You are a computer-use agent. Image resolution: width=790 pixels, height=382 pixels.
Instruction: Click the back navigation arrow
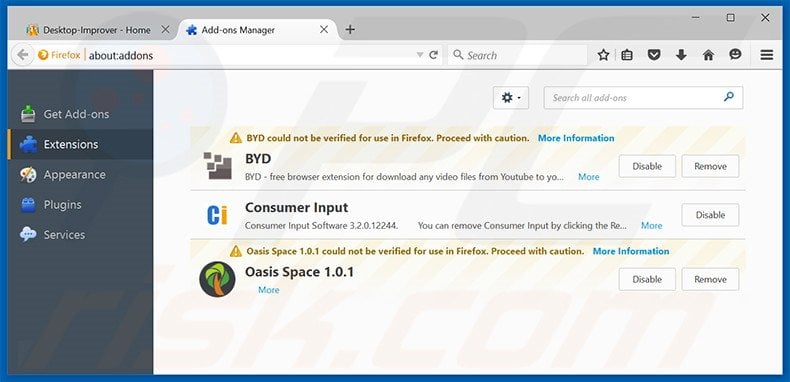coord(22,55)
